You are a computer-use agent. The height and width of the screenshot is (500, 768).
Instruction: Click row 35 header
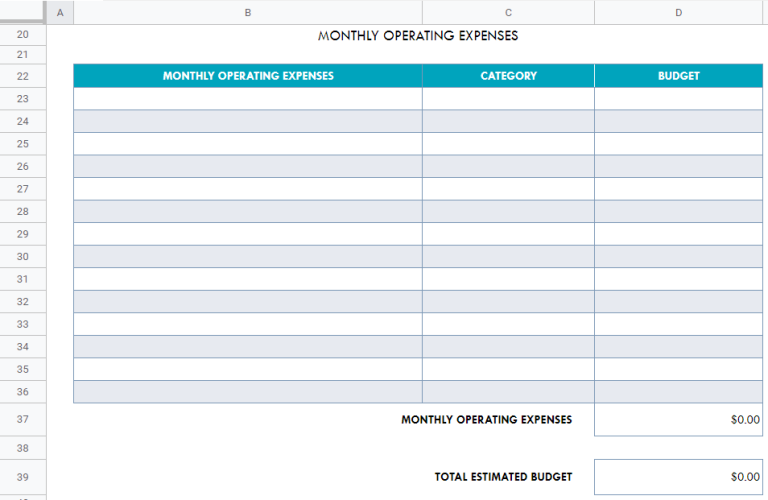tap(23, 369)
